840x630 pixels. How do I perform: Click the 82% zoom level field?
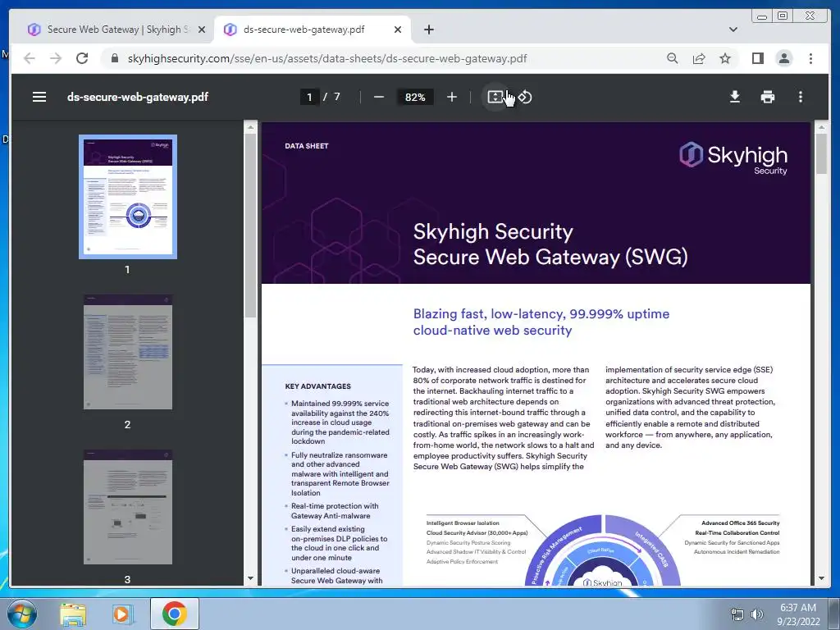click(x=415, y=97)
